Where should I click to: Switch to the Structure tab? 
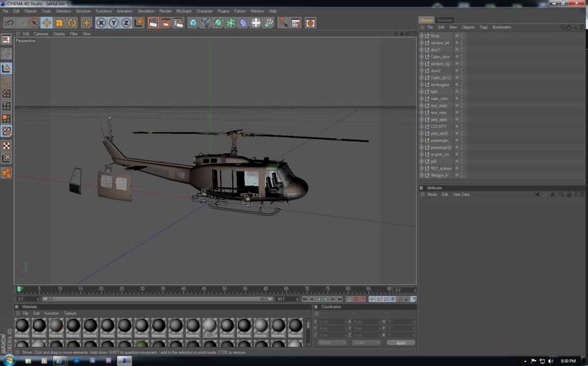click(x=444, y=20)
